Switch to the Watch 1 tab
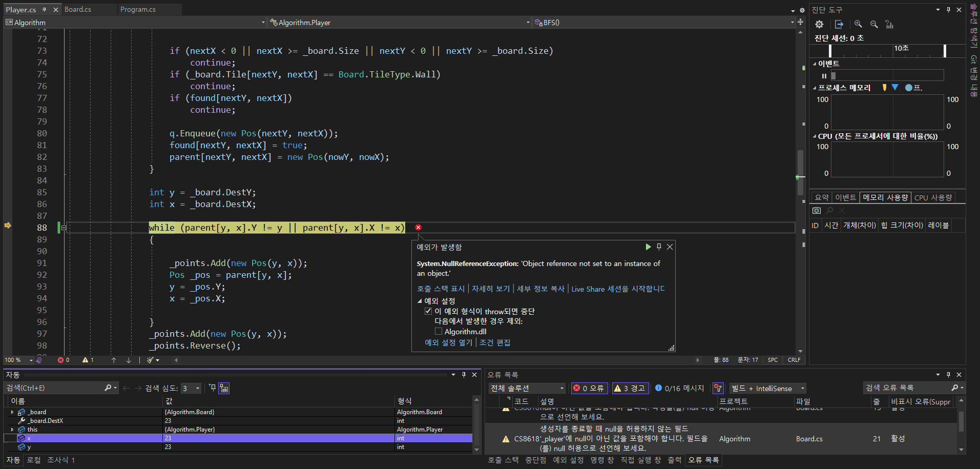 point(61,460)
